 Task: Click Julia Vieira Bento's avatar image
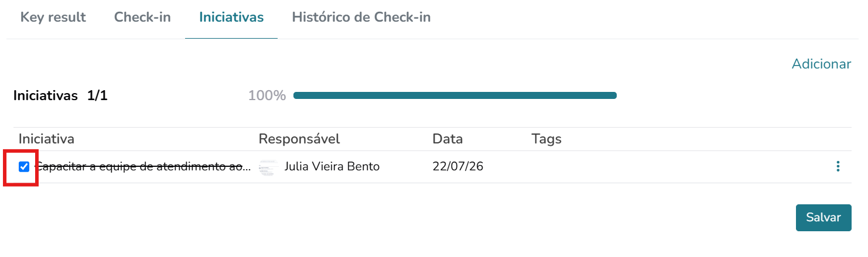268,167
